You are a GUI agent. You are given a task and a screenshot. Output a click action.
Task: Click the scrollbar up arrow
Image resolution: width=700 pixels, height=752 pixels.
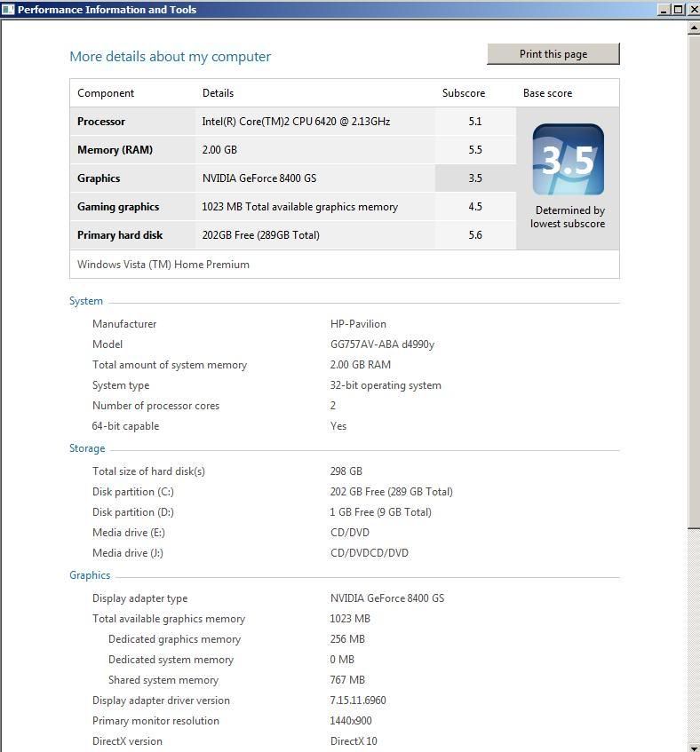[x=694, y=28]
